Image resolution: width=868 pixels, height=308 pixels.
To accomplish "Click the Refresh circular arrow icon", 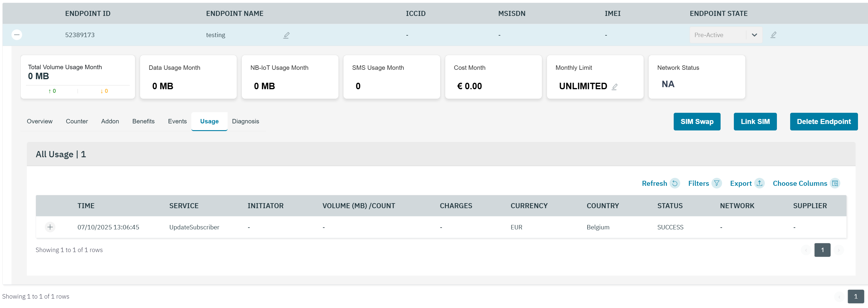I will coord(675,183).
